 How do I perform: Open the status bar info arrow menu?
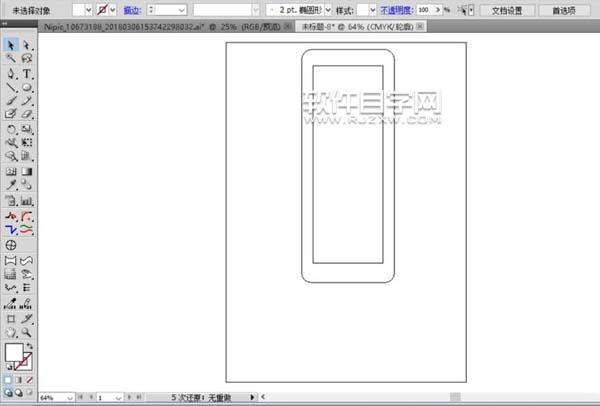252,397
